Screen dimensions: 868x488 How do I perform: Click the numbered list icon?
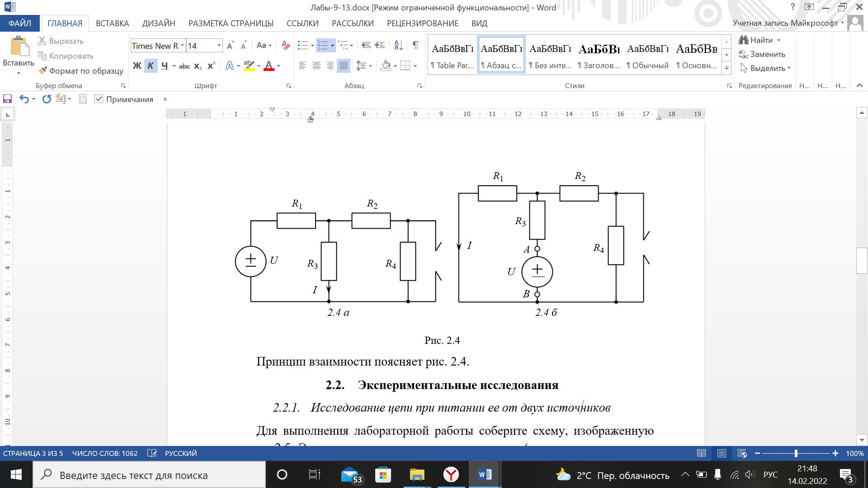(323, 45)
